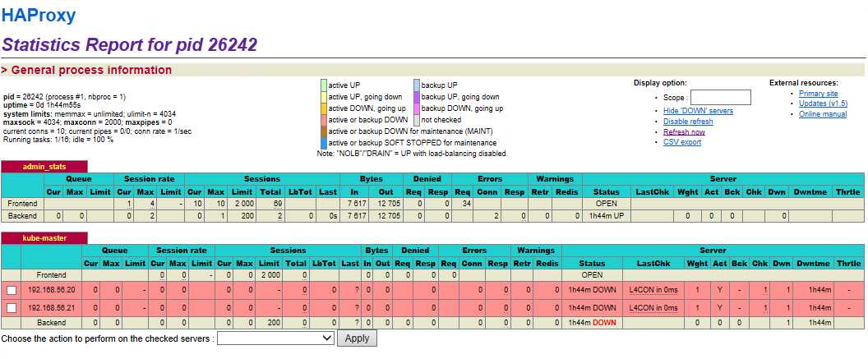This screenshot has height=359, width=868.
Task: Click the Disable refresh link
Action: tap(688, 121)
